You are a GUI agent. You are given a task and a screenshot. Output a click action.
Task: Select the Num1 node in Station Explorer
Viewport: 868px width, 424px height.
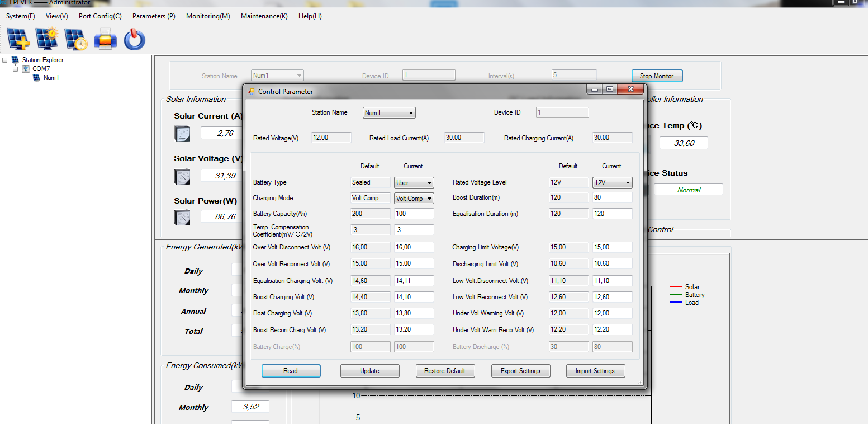point(51,78)
